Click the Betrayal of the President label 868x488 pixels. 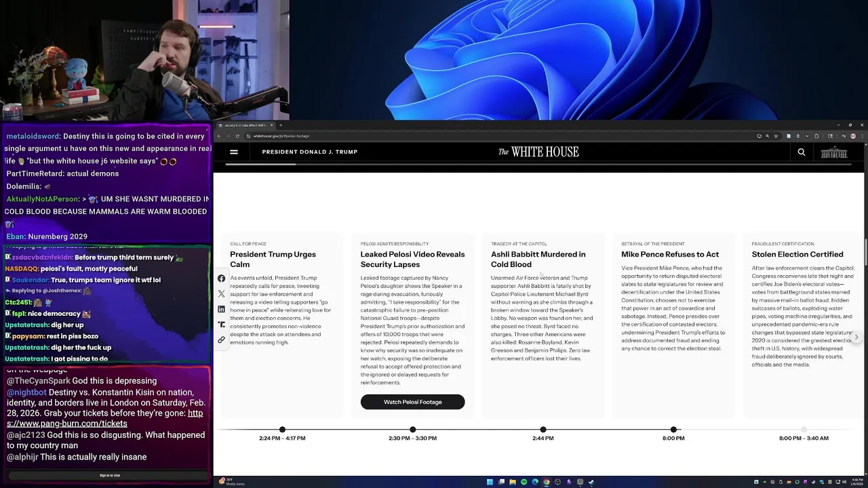[653, 244]
